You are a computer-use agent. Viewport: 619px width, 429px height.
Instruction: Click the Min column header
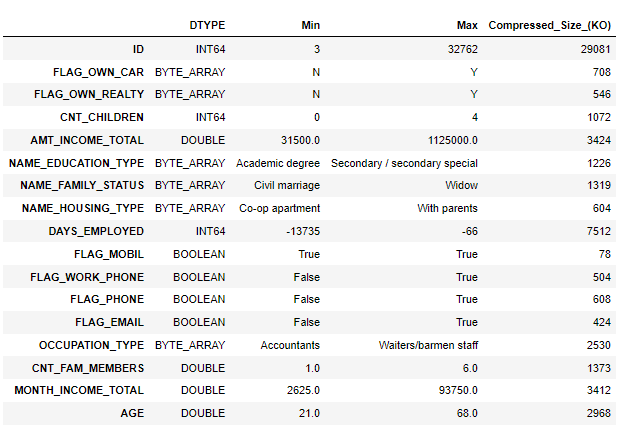(310, 23)
